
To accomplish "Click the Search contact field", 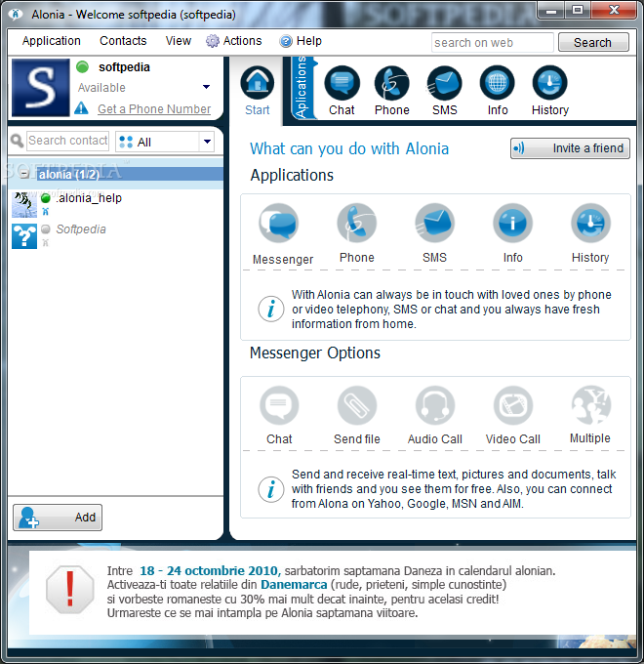I will pos(67,141).
